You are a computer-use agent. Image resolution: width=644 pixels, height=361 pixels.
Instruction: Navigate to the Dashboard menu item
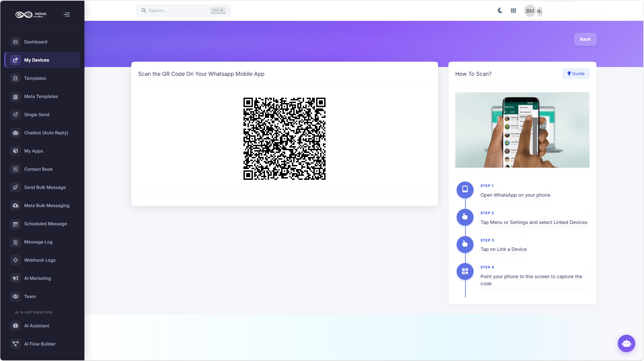(x=35, y=42)
